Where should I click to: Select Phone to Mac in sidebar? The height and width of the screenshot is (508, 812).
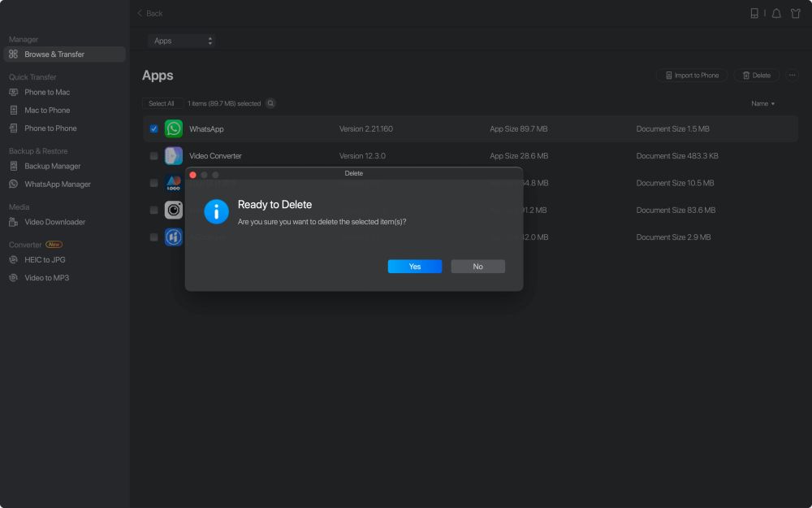pyautogui.click(x=47, y=93)
